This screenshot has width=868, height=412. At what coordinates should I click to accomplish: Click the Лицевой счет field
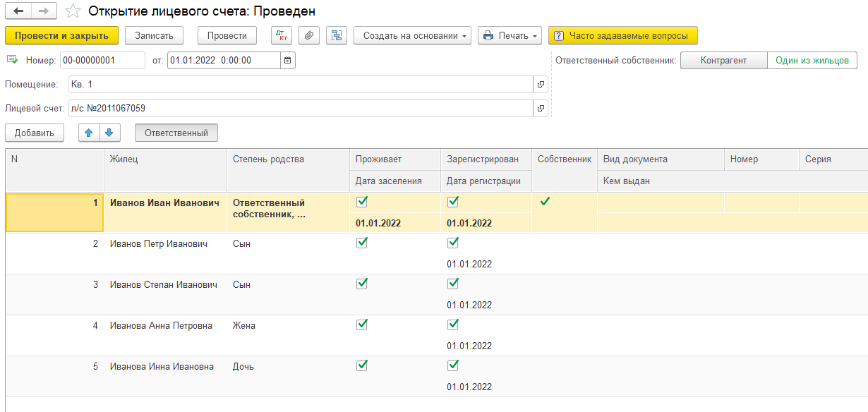pyautogui.click(x=301, y=109)
